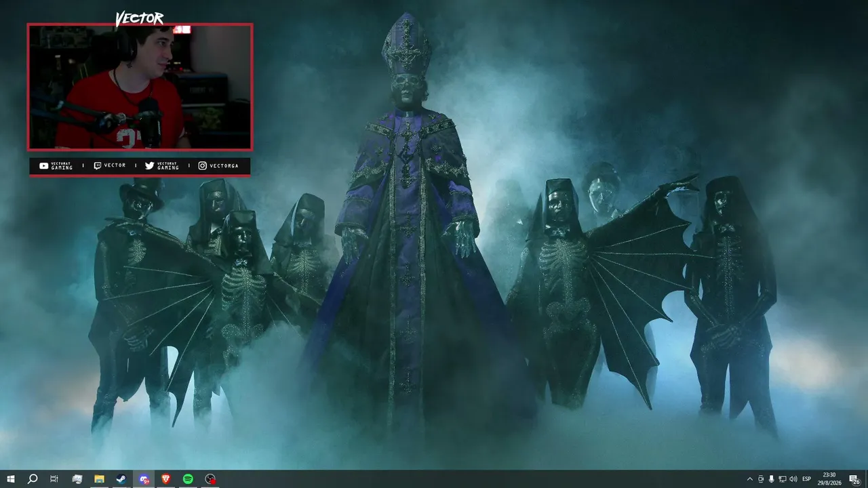Show hidden system tray icons
Screen dimensions: 868x488
749,479
